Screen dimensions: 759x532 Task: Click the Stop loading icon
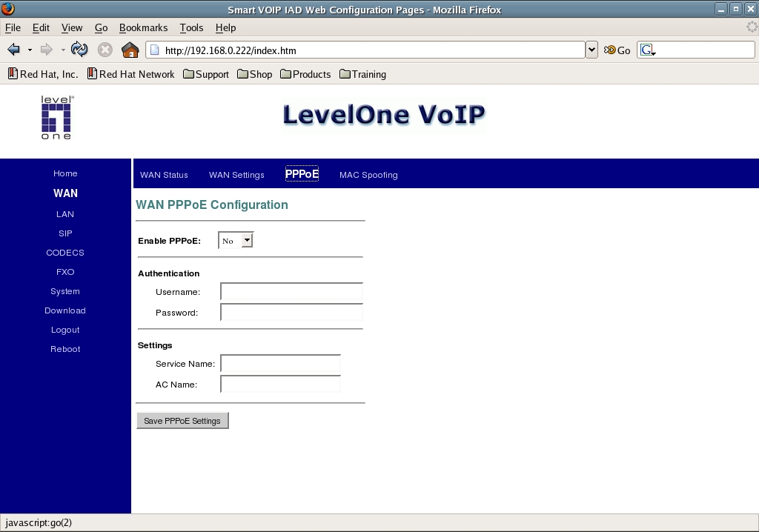tap(105, 50)
